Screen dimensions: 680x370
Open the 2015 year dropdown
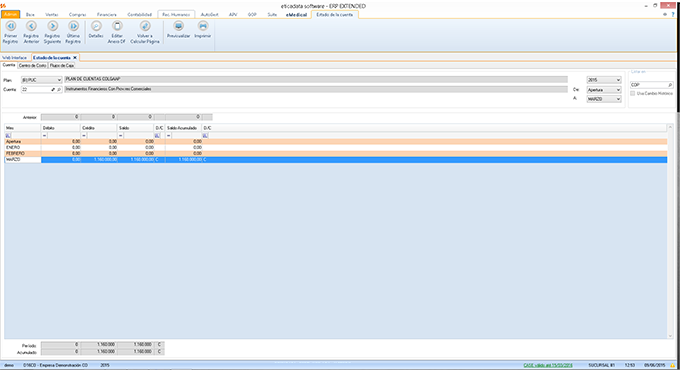click(x=604, y=80)
